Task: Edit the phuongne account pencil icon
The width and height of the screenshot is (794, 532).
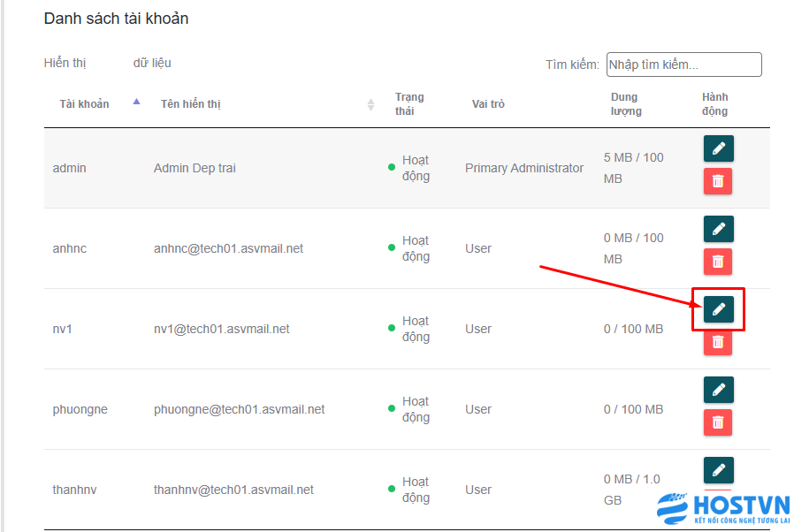Action: tap(718, 390)
